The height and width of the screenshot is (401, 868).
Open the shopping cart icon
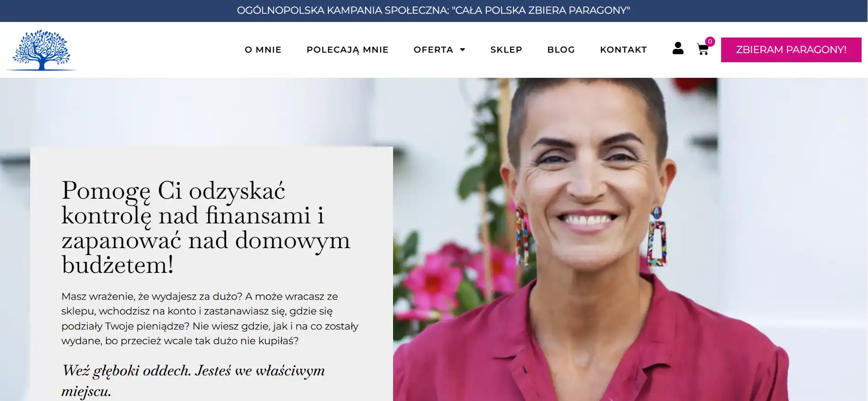tap(703, 49)
